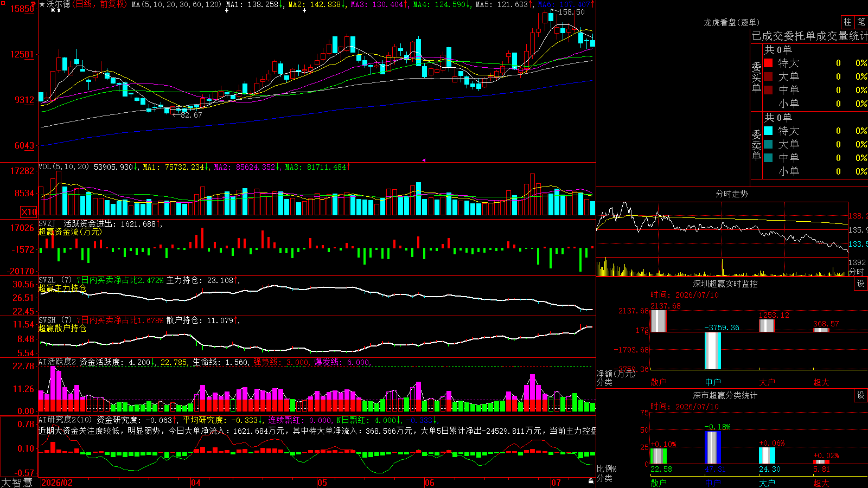Click the 深圳超赢实时监控 panel title

[725, 284]
